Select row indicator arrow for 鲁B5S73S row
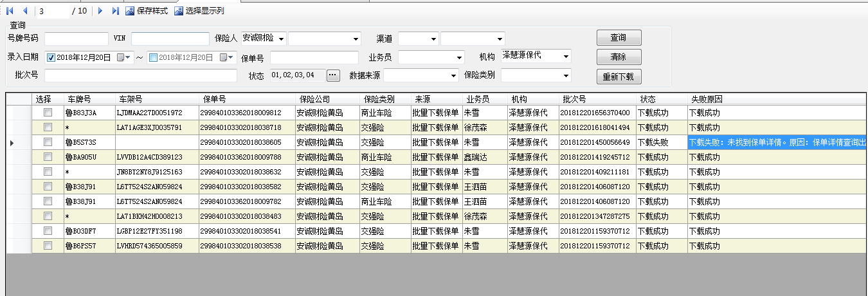The width and height of the screenshot is (868, 296). 12,142
